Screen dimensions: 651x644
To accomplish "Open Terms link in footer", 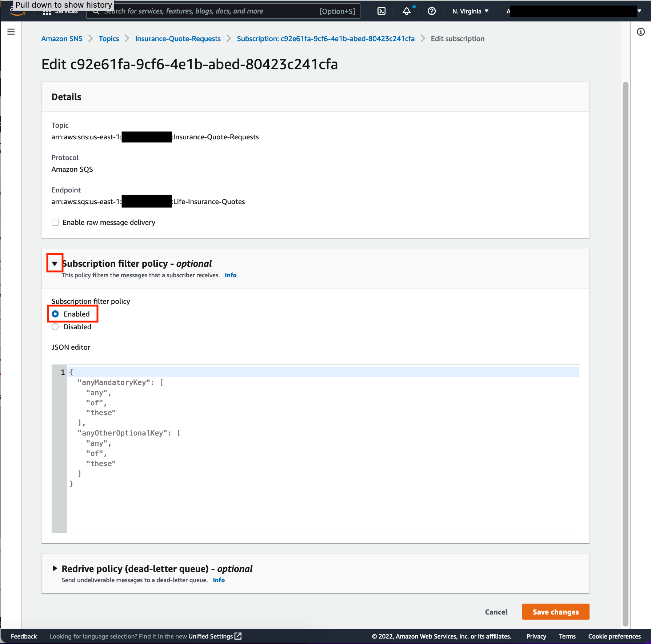I will click(567, 636).
